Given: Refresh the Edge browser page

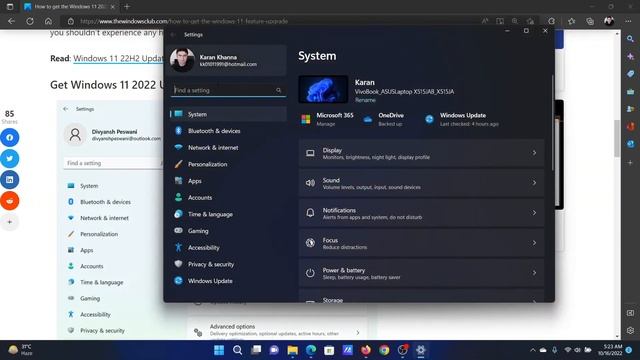Looking at the screenshot, I should (30, 21).
